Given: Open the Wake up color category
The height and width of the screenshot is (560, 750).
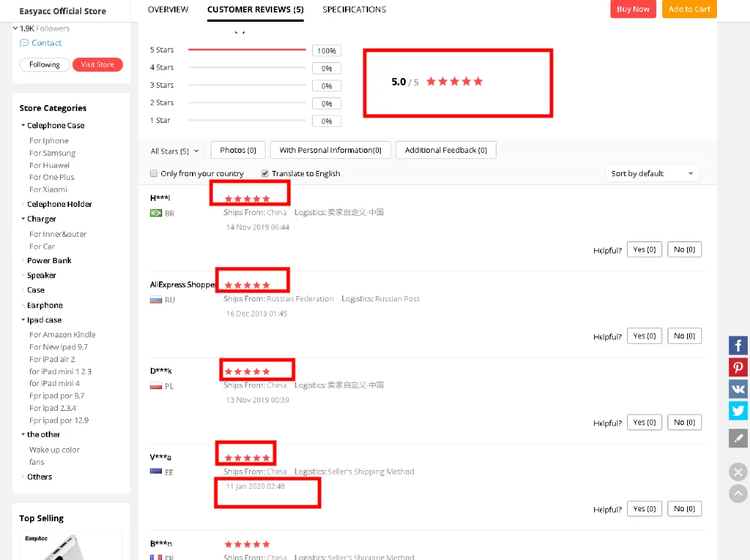Looking at the screenshot, I should tap(55, 450).
